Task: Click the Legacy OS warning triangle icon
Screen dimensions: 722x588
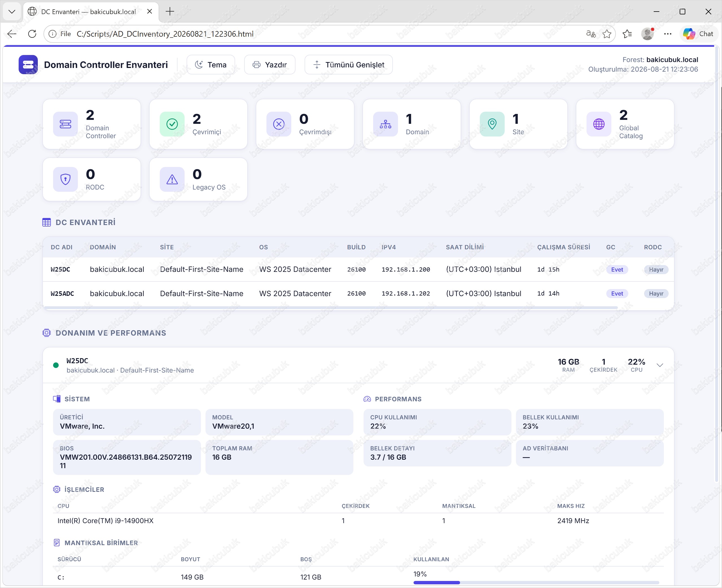Action: click(172, 180)
